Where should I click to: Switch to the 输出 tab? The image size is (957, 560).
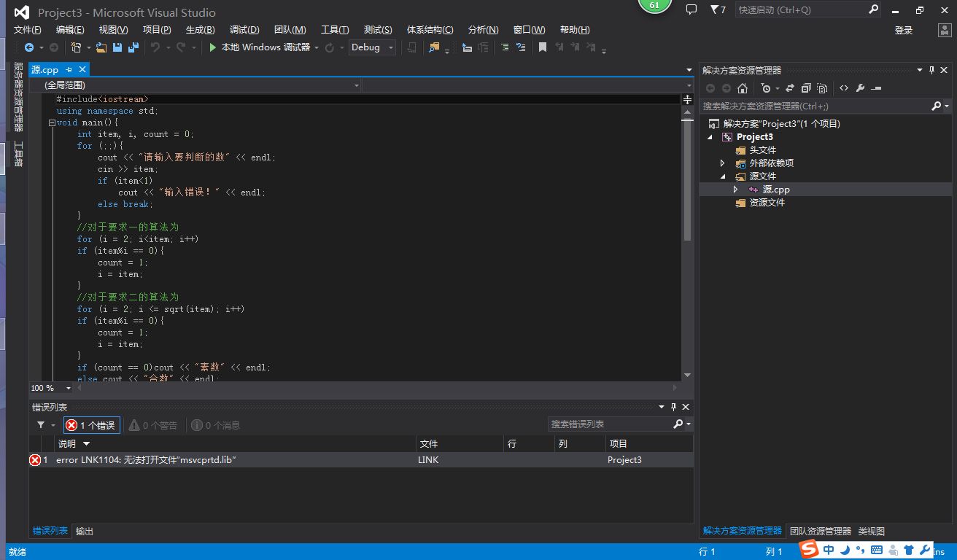coord(83,531)
